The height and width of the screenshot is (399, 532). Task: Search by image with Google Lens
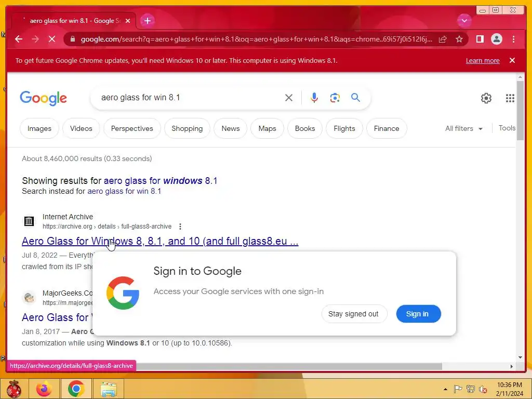click(335, 98)
